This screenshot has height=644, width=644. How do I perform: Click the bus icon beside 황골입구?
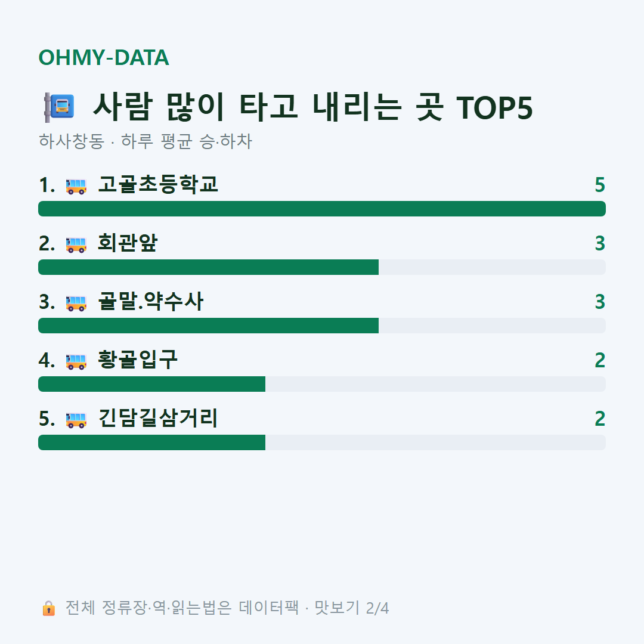click(76, 361)
